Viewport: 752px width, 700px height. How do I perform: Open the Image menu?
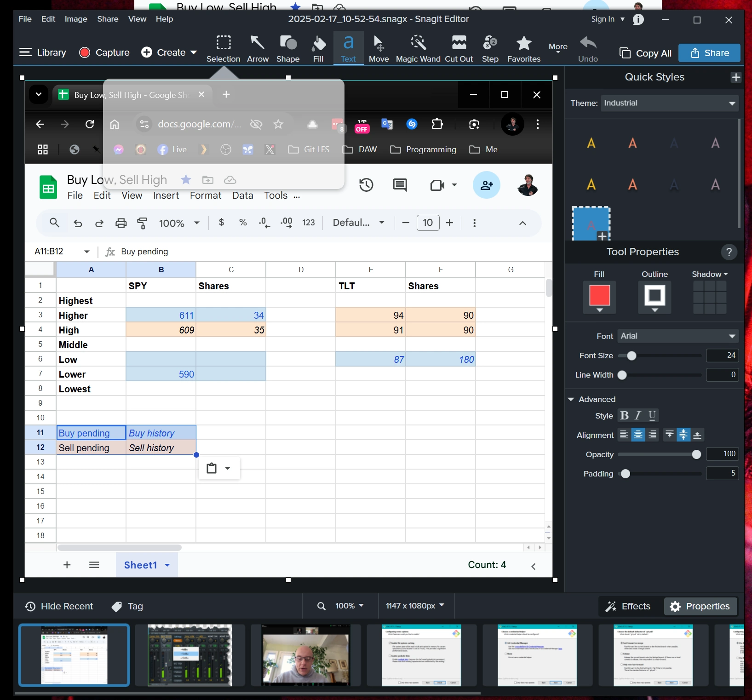point(76,19)
